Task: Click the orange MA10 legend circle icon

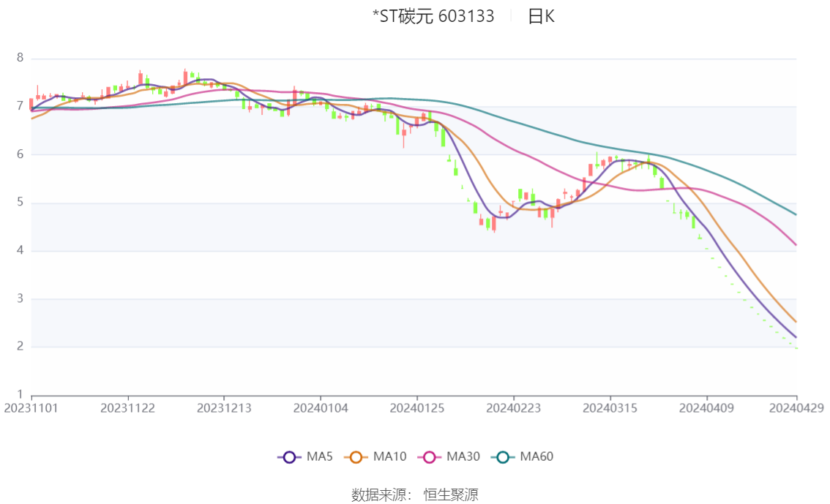Action: click(x=356, y=457)
